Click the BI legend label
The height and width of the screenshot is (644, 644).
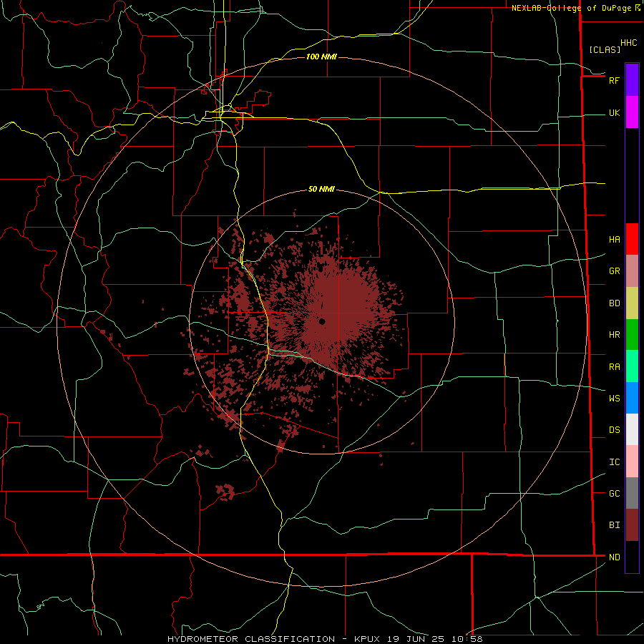(x=614, y=525)
